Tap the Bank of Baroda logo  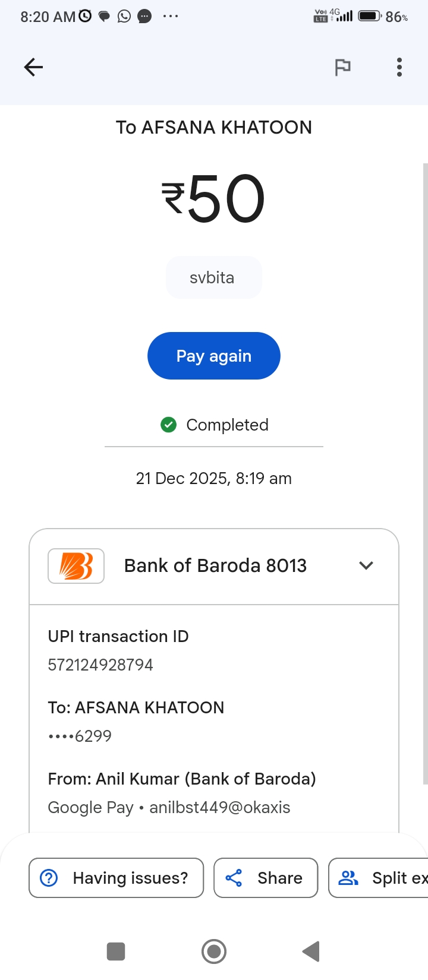click(76, 566)
